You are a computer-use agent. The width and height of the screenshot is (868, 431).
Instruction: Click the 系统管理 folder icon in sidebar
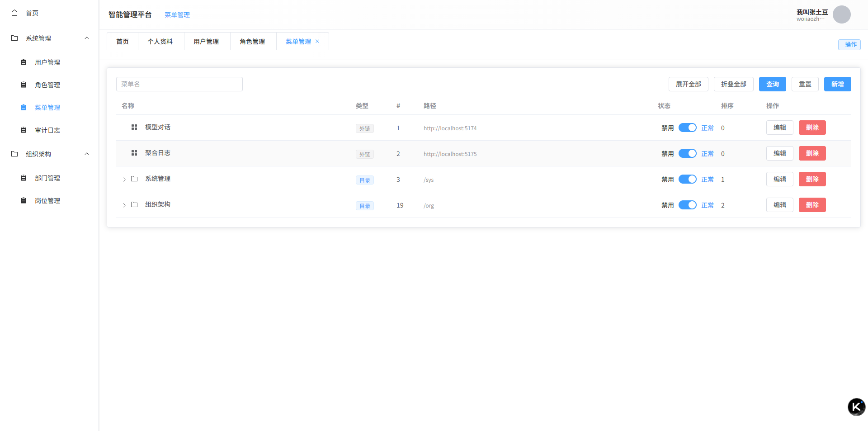14,38
